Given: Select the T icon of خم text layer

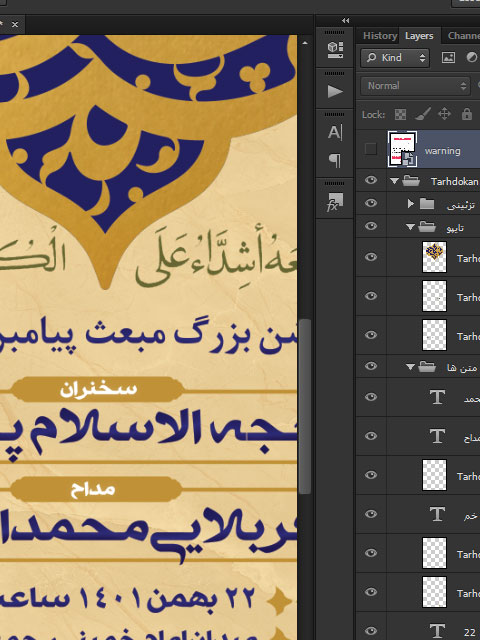Looking at the screenshot, I should 437,514.
